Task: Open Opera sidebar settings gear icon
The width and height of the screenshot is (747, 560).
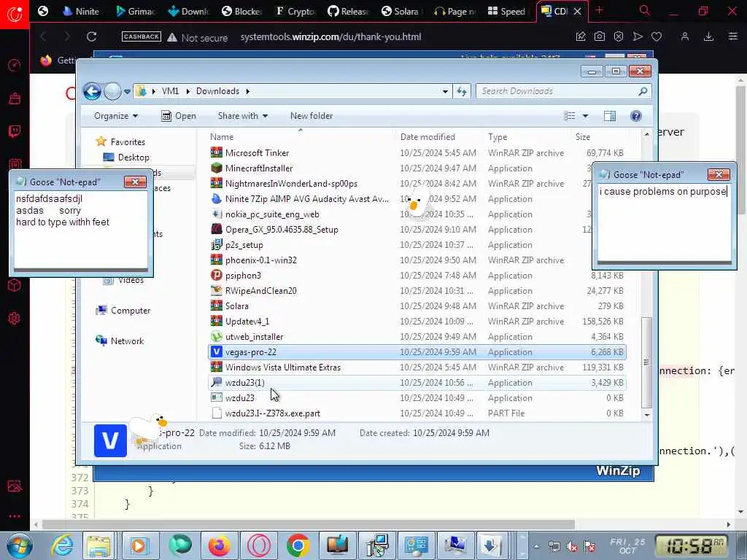Action: 15,318
